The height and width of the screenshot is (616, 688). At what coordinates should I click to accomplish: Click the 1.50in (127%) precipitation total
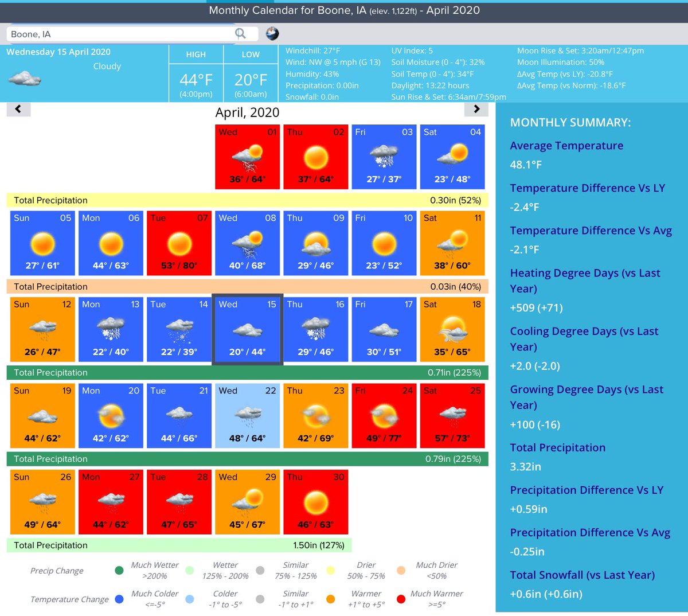pos(319,545)
